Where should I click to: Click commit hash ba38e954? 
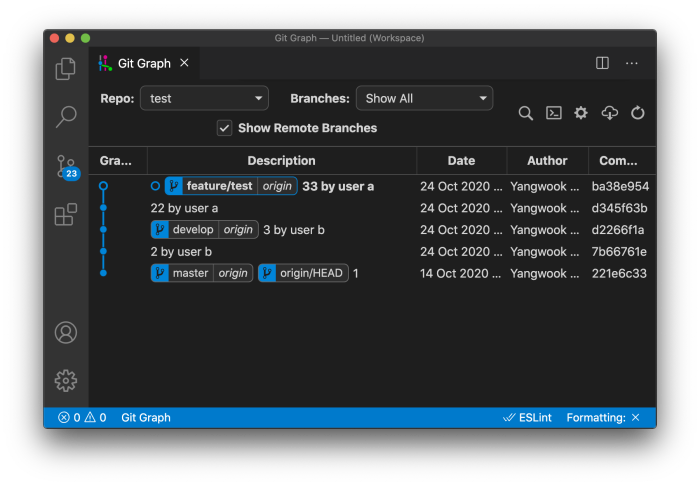(x=620, y=187)
